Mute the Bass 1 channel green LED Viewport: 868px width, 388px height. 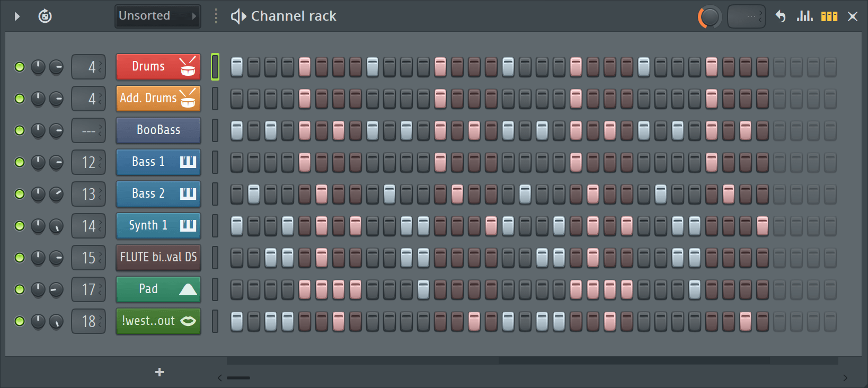click(20, 162)
